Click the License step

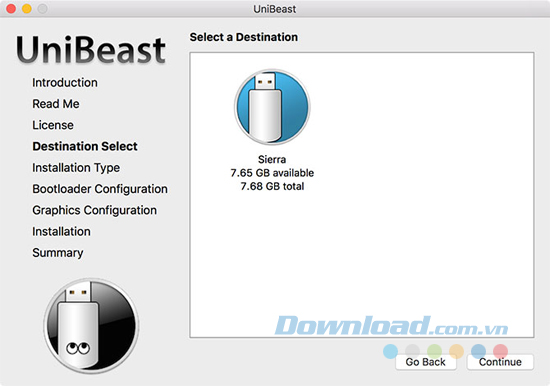53,125
